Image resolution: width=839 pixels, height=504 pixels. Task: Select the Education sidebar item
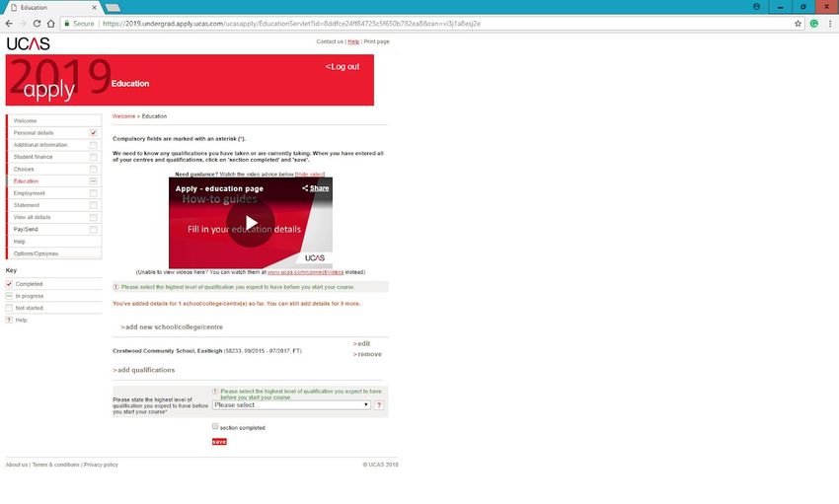[x=27, y=181]
